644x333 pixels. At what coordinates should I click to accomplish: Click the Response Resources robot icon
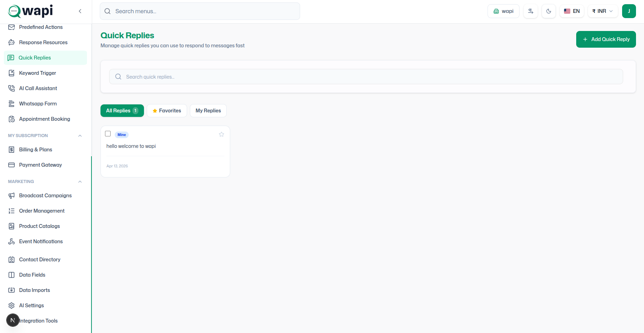click(11, 42)
